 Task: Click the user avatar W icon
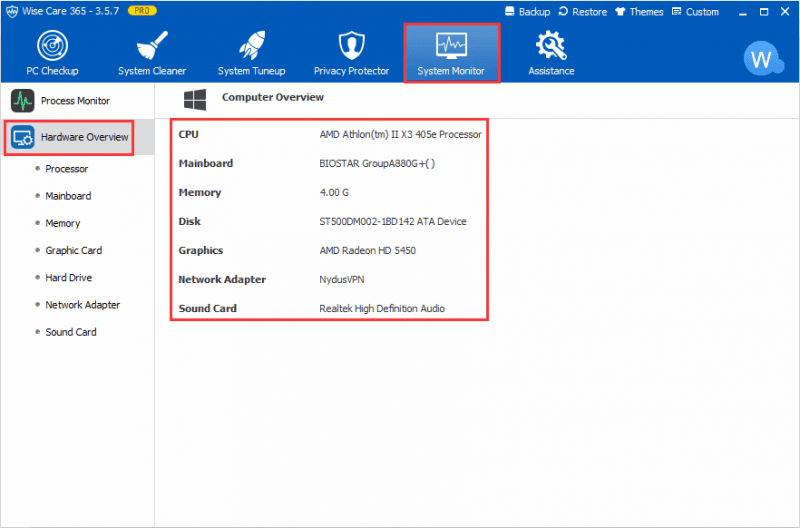coord(762,58)
